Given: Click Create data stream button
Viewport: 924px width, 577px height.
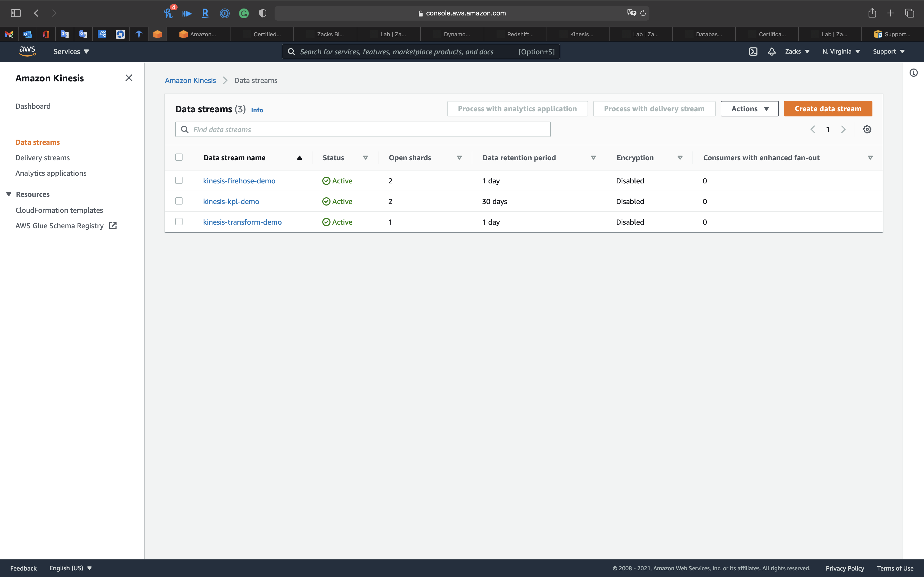Looking at the screenshot, I should 827,109.
